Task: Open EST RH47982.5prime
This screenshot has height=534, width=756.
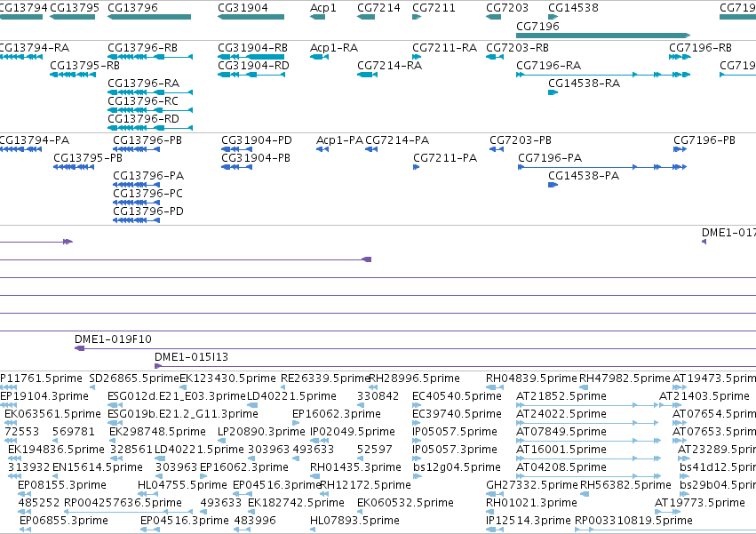Action: pyautogui.click(x=584, y=387)
